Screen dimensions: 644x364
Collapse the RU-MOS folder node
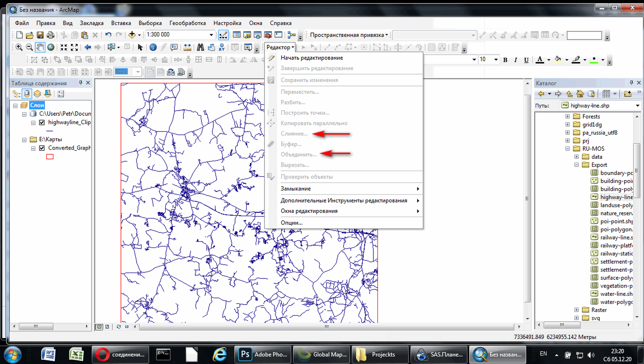(567, 149)
